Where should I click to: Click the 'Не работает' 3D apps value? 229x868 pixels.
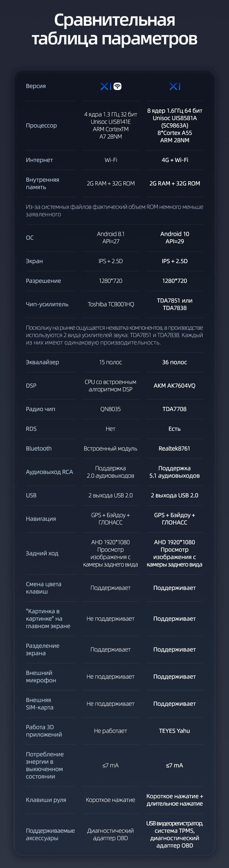tap(110, 731)
